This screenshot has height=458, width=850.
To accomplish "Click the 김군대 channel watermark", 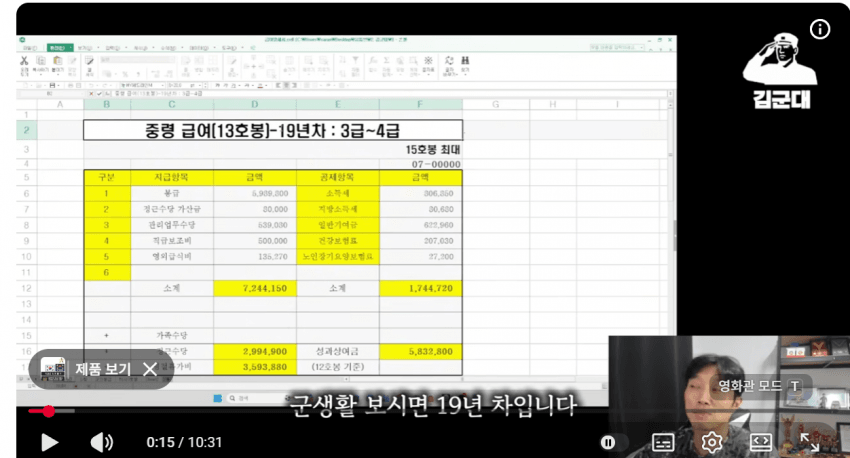I will pyautogui.click(x=781, y=71).
